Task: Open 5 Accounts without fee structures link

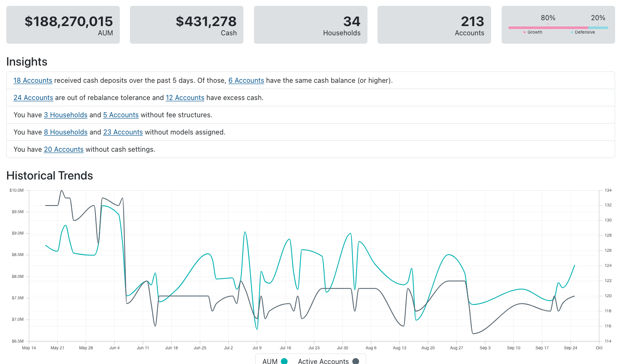Action: (121, 115)
